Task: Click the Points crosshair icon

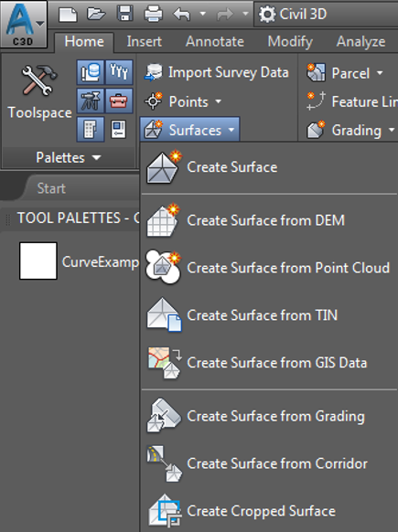Action: pos(154,101)
